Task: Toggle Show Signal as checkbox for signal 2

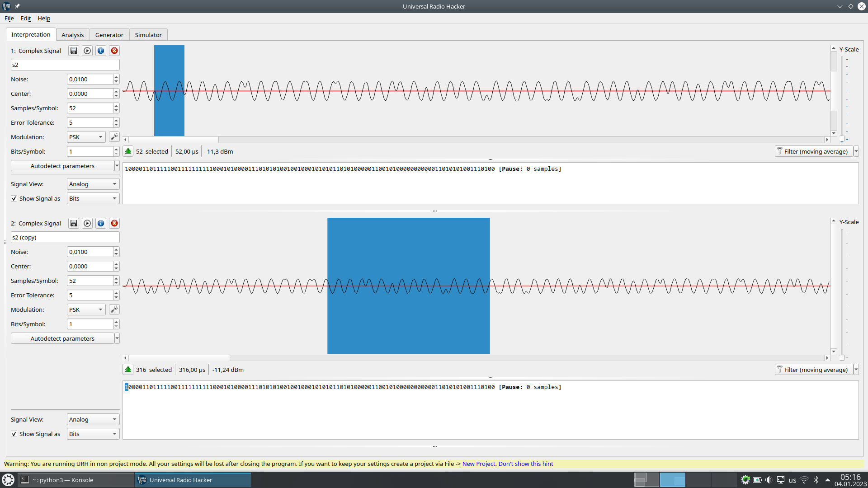Action: tap(14, 434)
